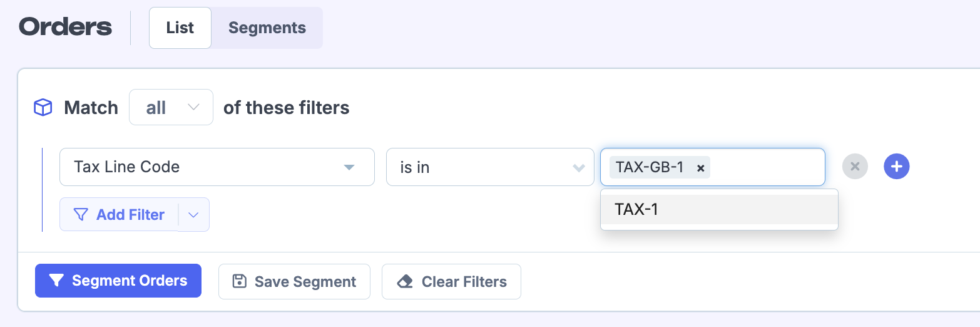Click the Add Filter button label

130,215
